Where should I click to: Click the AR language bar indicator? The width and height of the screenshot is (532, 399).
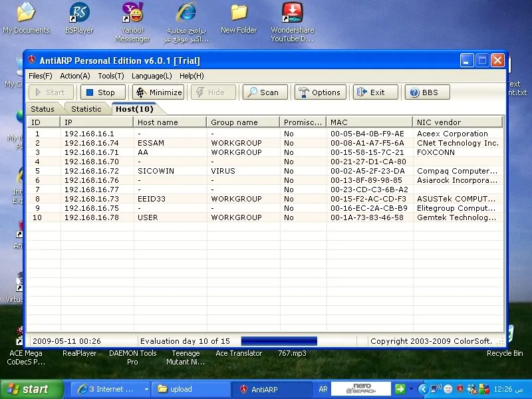point(323,389)
